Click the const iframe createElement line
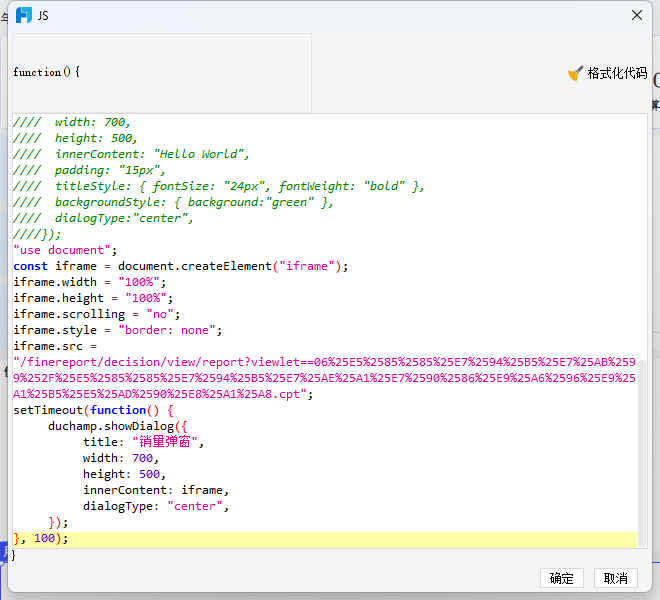The width and height of the screenshot is (660, 600). coord(180,266)
